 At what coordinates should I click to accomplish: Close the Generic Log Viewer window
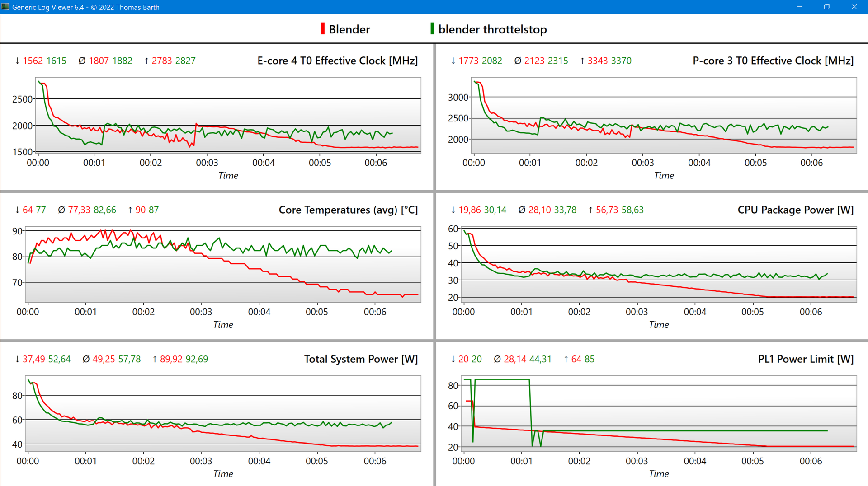click(x=854, y=7)
